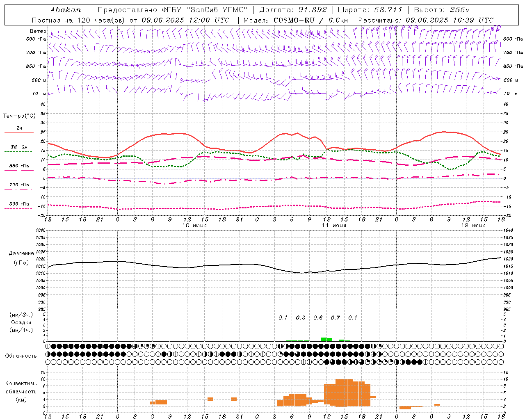
Task: Click the 10 июня date marker
Action: click(x=194, y=226)
